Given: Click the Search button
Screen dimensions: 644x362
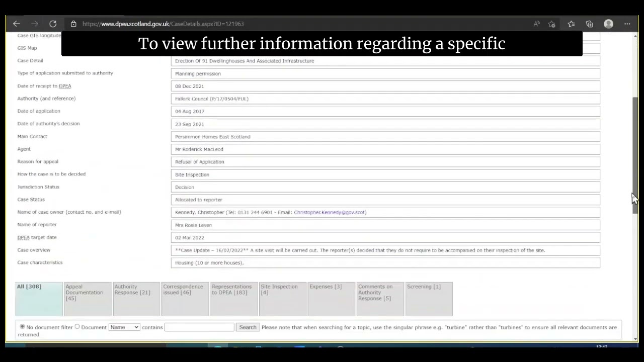Looking at the screenshot, I should [248, 327].
